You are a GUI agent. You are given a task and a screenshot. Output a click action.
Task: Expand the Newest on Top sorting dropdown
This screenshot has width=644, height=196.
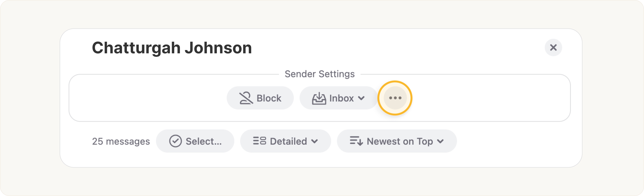tap(441, 141)
